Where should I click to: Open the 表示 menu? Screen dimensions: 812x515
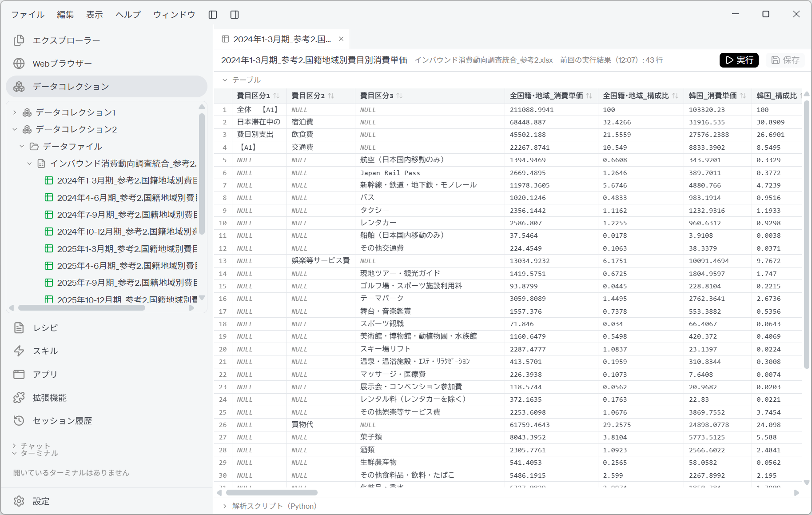coord(95,15)
